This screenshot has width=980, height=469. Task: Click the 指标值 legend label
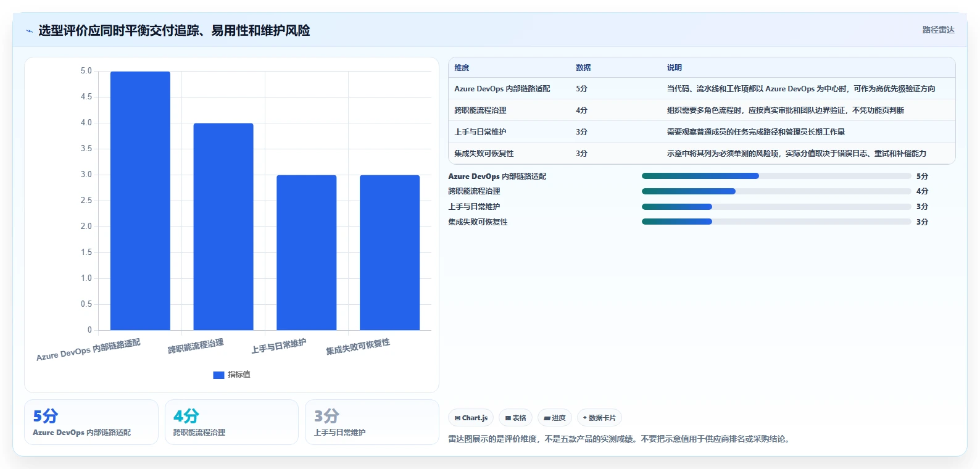click(x=239, y=375)
